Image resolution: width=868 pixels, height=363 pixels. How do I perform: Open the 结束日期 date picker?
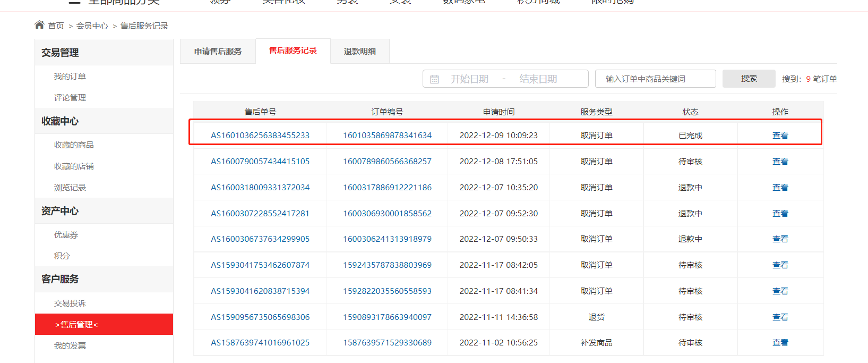pyautogui.click(x=538, y=79)
